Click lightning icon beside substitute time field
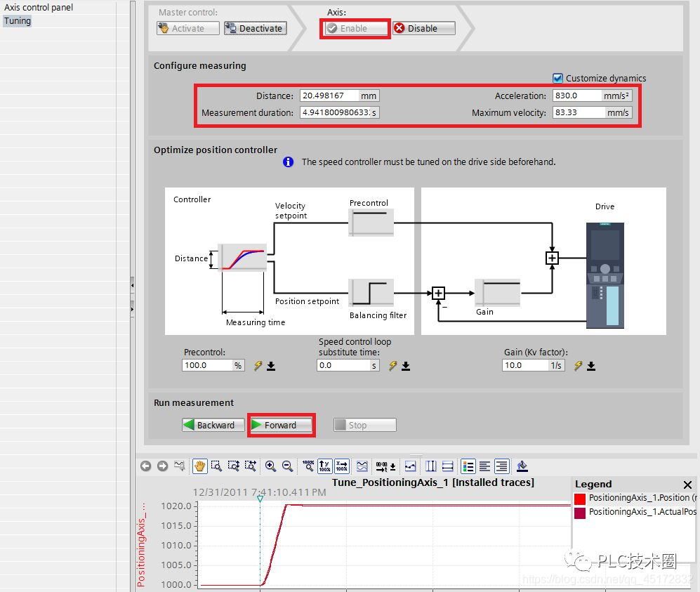 coord(393,366)
